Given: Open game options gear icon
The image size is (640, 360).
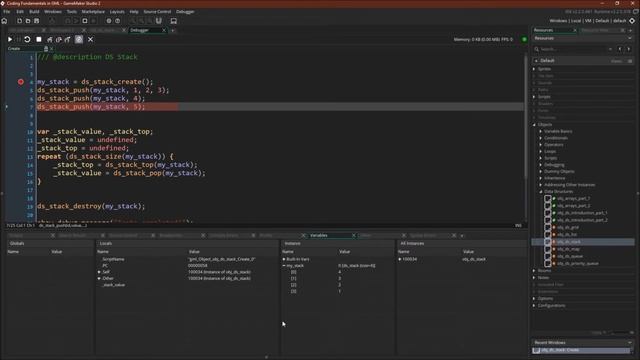Looking at the screenshot, I should pyautogui.click(x=109, y=21).
